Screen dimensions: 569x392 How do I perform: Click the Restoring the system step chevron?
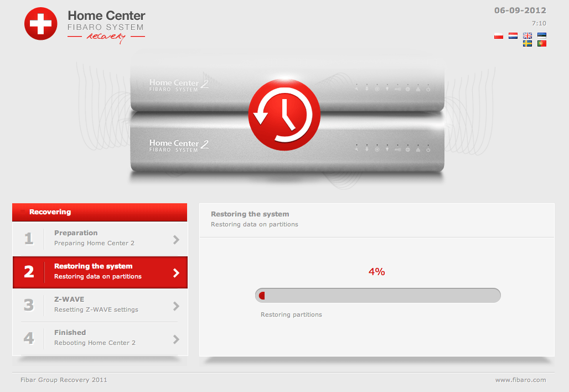pos(177,273)
